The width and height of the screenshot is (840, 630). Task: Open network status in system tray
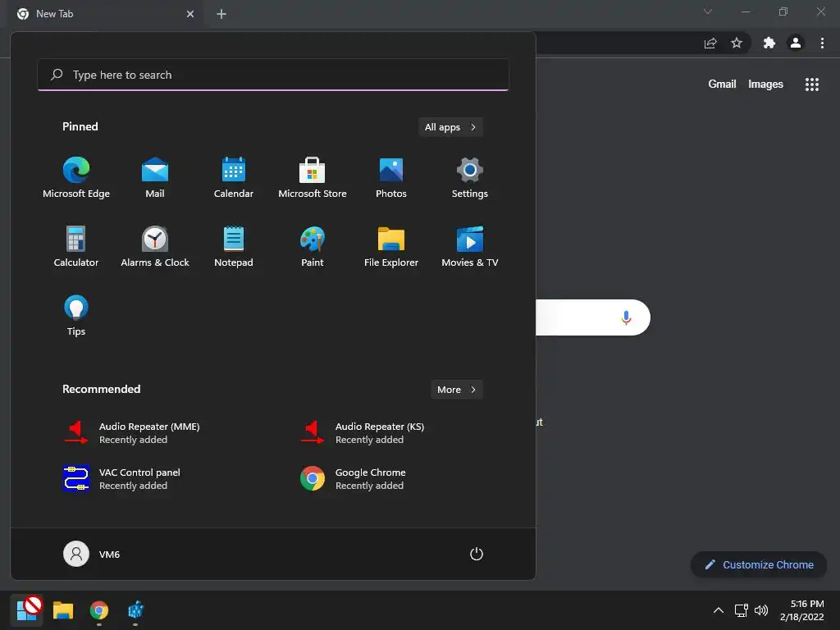coord(741,610)
